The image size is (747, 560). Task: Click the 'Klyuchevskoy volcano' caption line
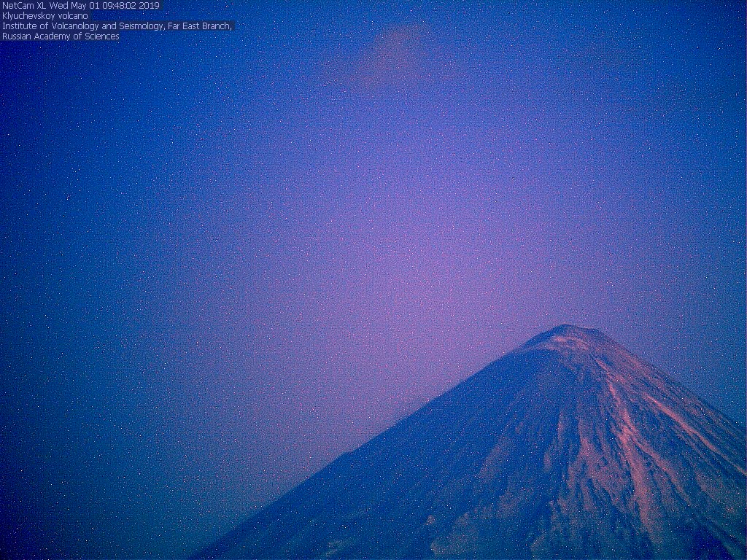pos(45,16)
